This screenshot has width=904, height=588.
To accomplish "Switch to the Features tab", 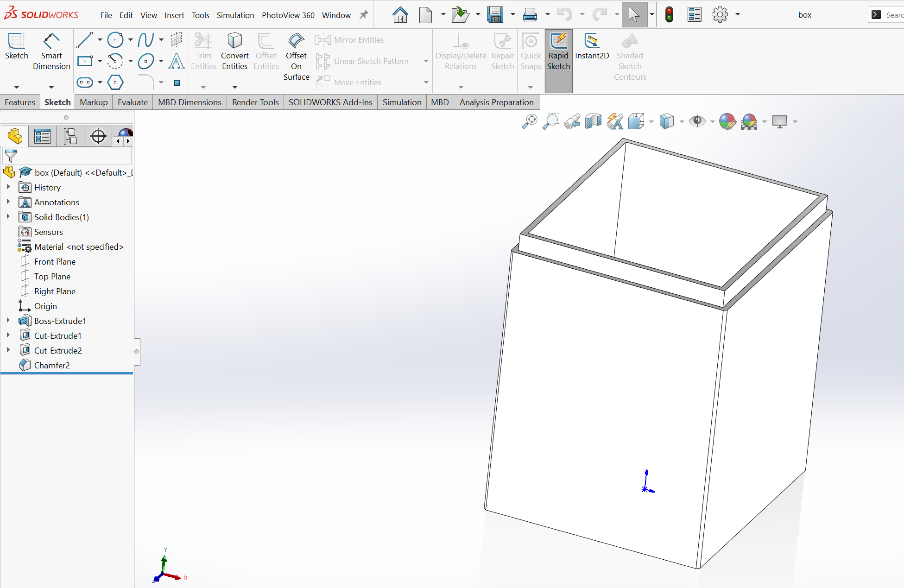I will coord(20,102).
